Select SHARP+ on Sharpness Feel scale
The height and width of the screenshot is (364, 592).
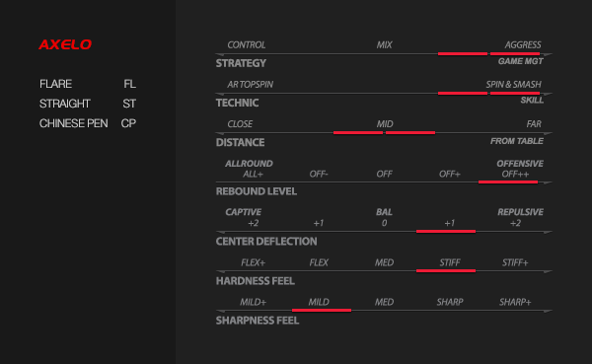515,302
